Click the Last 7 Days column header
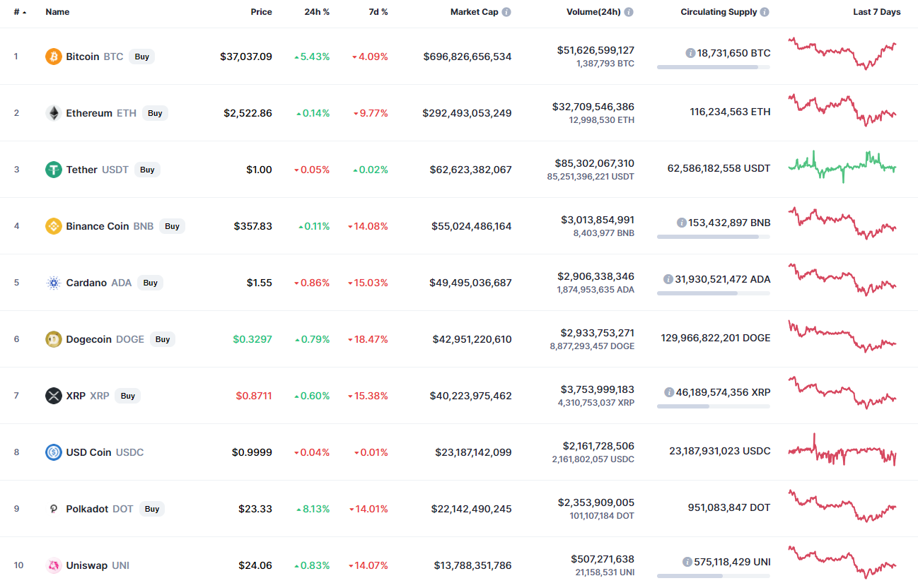The height and width of the screenshot is (588, 918). 877,12
